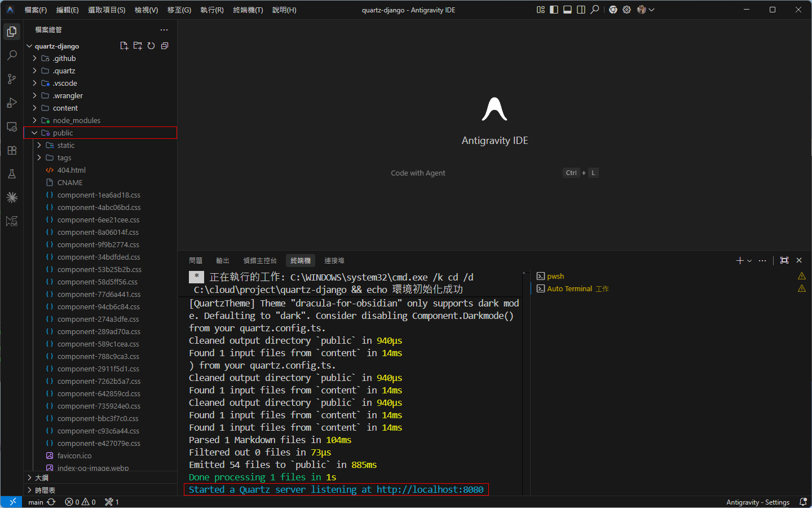The height and width of the screenshot is (508, 812).
Task: Create a new file in quartz-django
Action: click(x=124, y=46)
